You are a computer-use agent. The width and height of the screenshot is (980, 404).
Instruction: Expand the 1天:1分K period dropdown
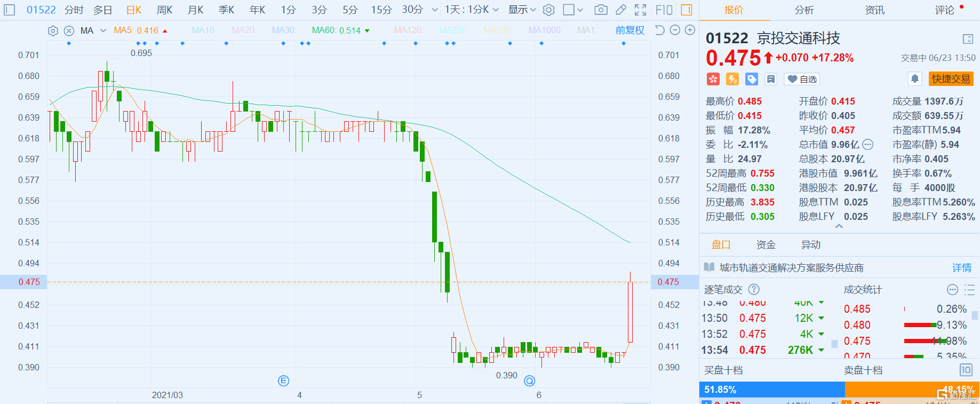(x=472, y=10)
